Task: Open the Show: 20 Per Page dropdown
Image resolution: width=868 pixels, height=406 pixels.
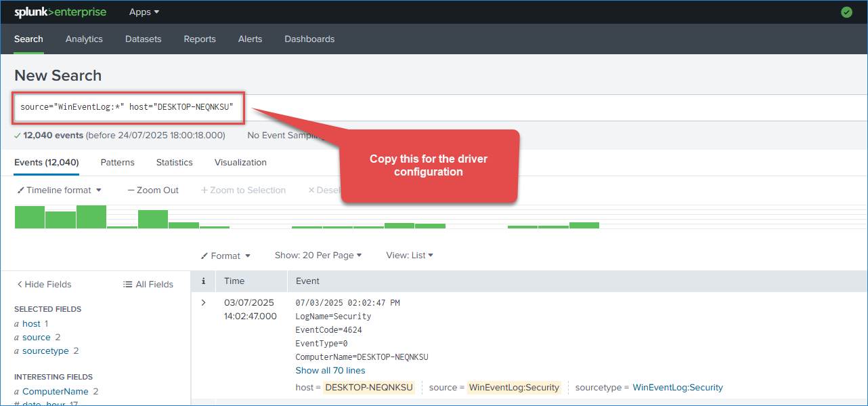Action: [318, 256]
